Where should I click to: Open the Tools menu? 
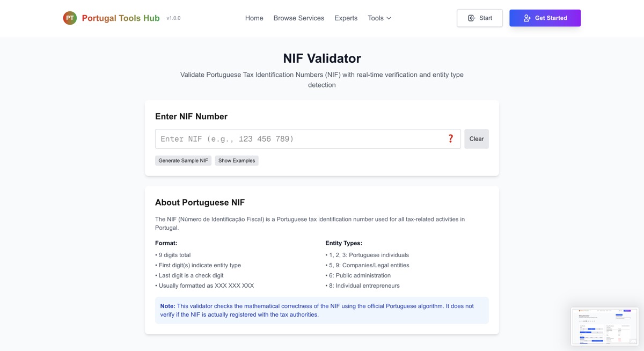(379, 18)
